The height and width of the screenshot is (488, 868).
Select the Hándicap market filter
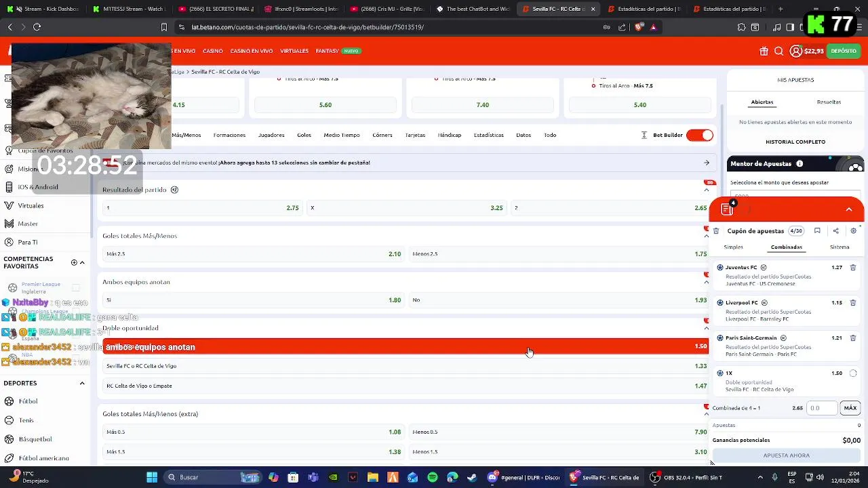pyautogui.click(x=450, y=135)
